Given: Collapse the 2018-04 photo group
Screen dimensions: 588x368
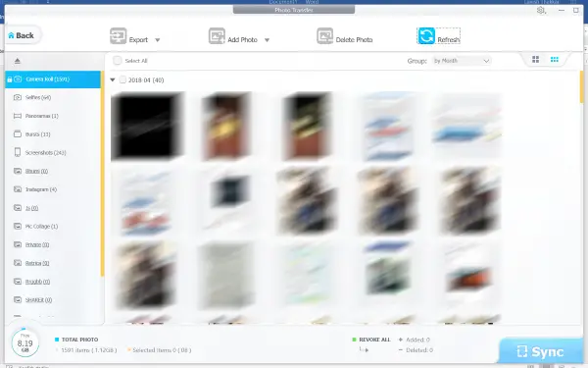Looking at the screenshot, I should click(112, 79).
